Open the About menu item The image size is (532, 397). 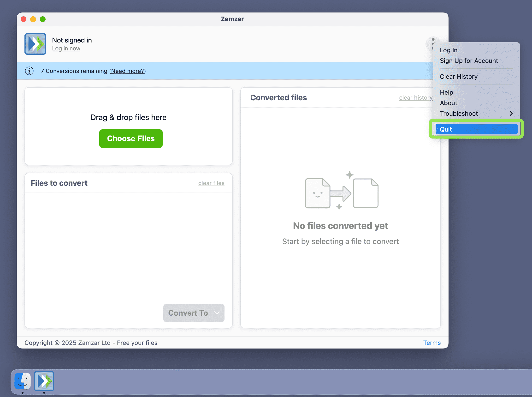[x=448, y=103]
